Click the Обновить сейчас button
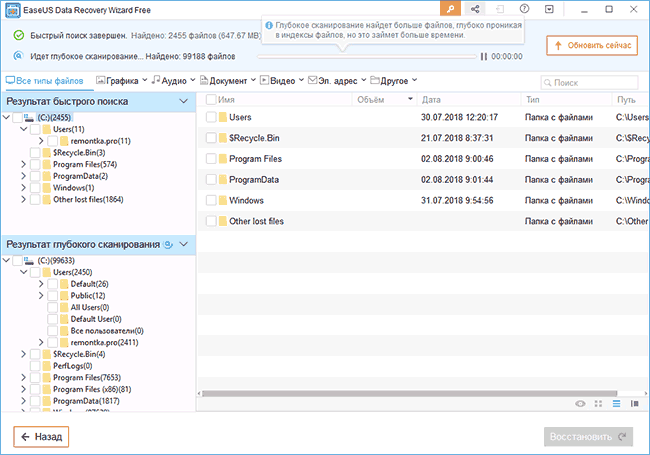Viewport: 650px width, 455px height. click(592, 45)
